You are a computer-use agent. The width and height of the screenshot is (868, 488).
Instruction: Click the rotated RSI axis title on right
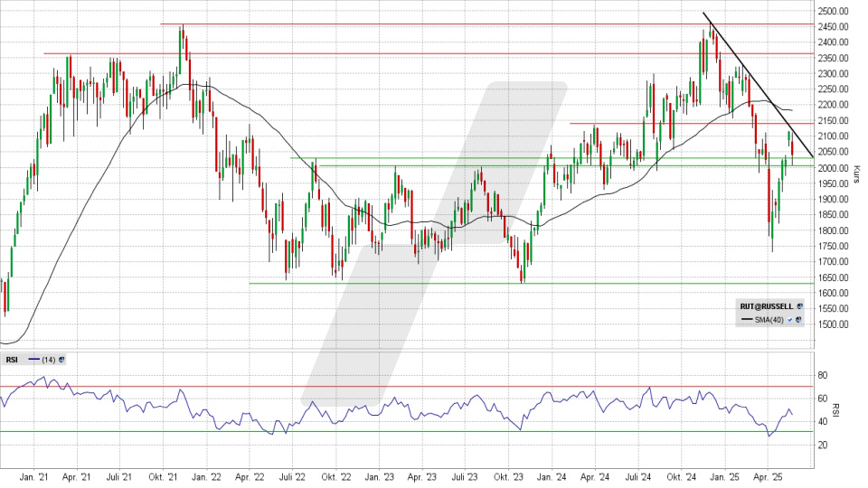coord(836,410)
